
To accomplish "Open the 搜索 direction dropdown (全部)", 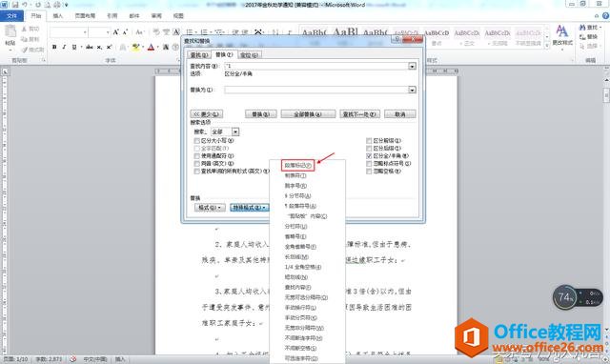I will 235,131.
